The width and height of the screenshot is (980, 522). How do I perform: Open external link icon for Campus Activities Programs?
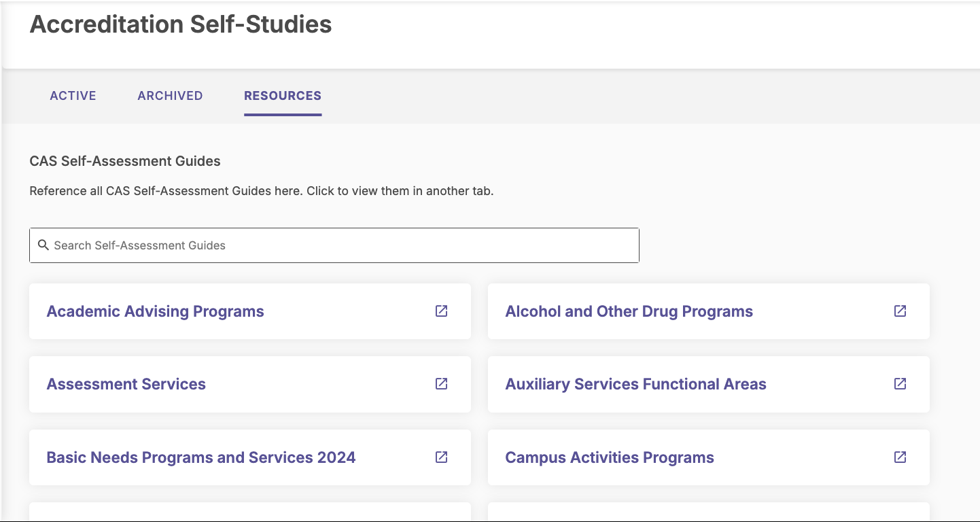900,457
